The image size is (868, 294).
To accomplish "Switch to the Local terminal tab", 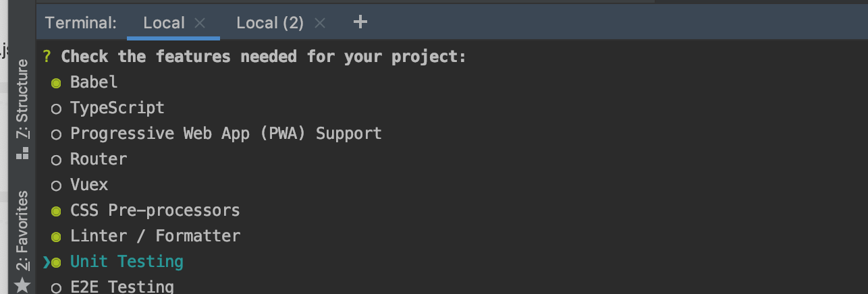I will tap(164, 23).
